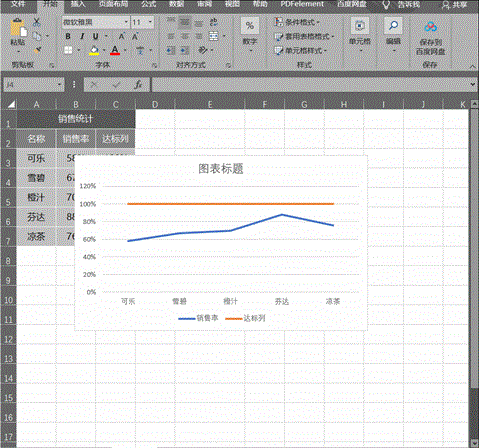Click the red font color swatch
479x448 pixels.
115,50
